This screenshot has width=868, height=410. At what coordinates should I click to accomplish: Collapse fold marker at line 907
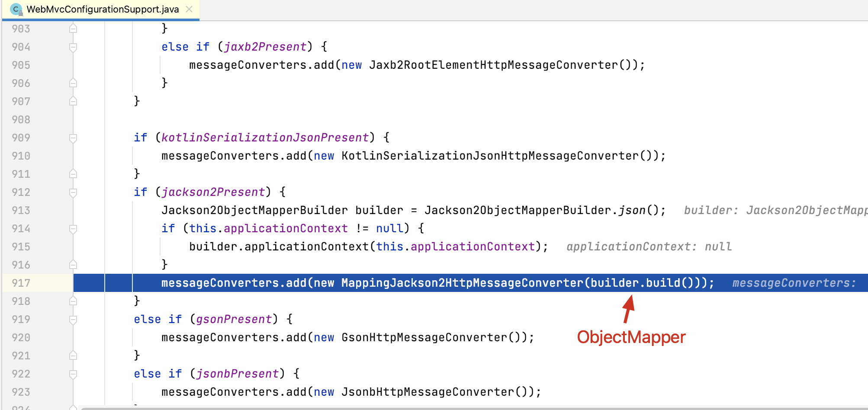(73, 101)
